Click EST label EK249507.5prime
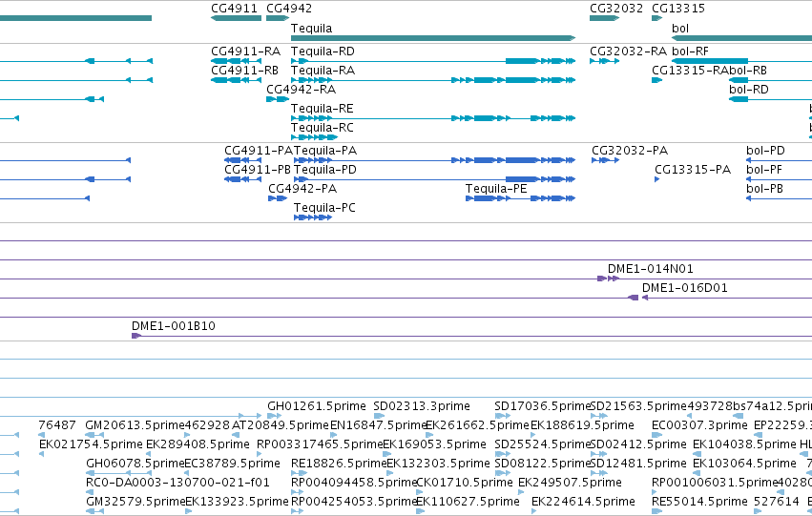 (570, 483)
